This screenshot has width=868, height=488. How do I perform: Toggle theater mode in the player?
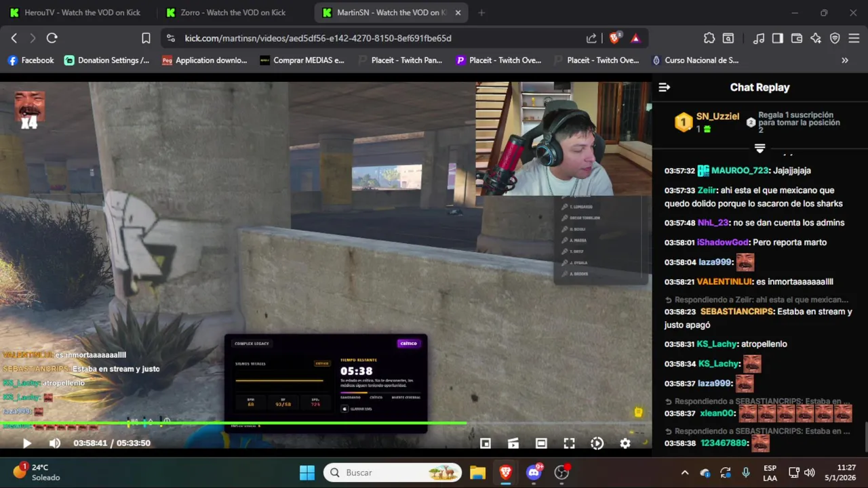[x=541, y=443]
